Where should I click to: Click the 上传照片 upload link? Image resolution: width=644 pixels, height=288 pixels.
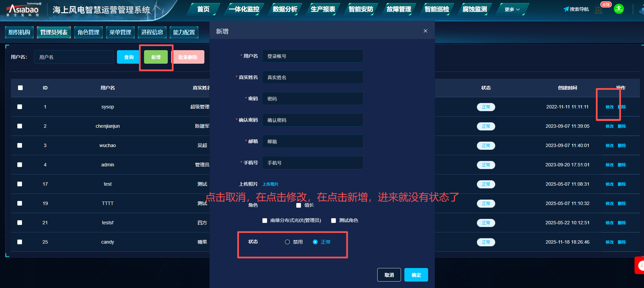(270, 184)
